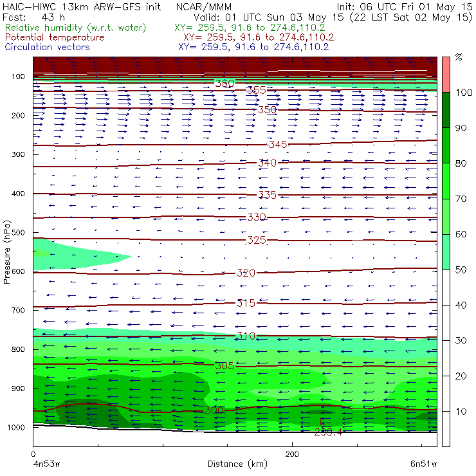Click the '6n51w' end coordinate label

(423, 464)
